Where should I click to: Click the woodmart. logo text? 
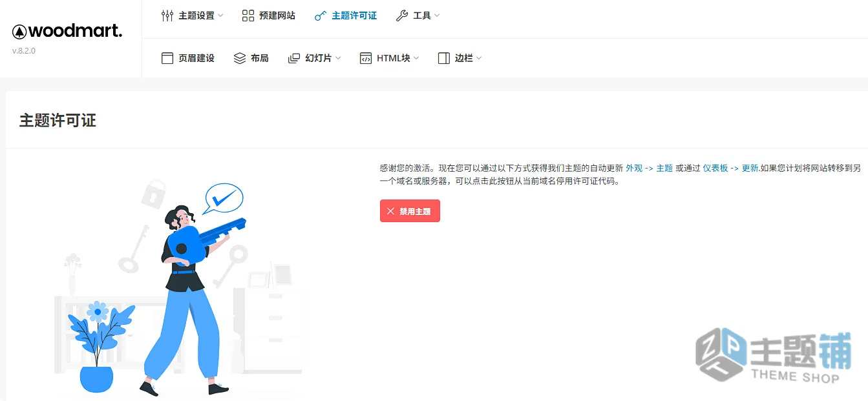[x=76, y=31]
